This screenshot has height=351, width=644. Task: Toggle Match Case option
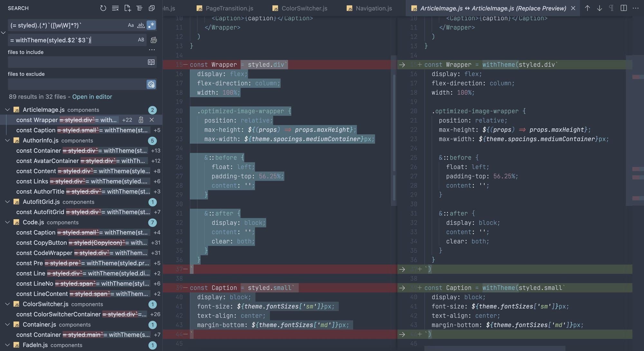[131, 25]
